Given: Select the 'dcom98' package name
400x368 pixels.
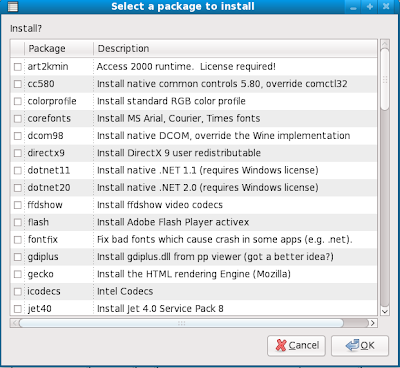Looking at the screenshot, I should tap(45, 136).
